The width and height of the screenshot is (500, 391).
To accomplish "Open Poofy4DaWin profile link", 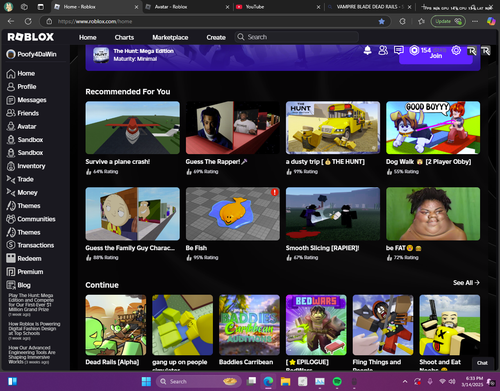I will (31, 54).
